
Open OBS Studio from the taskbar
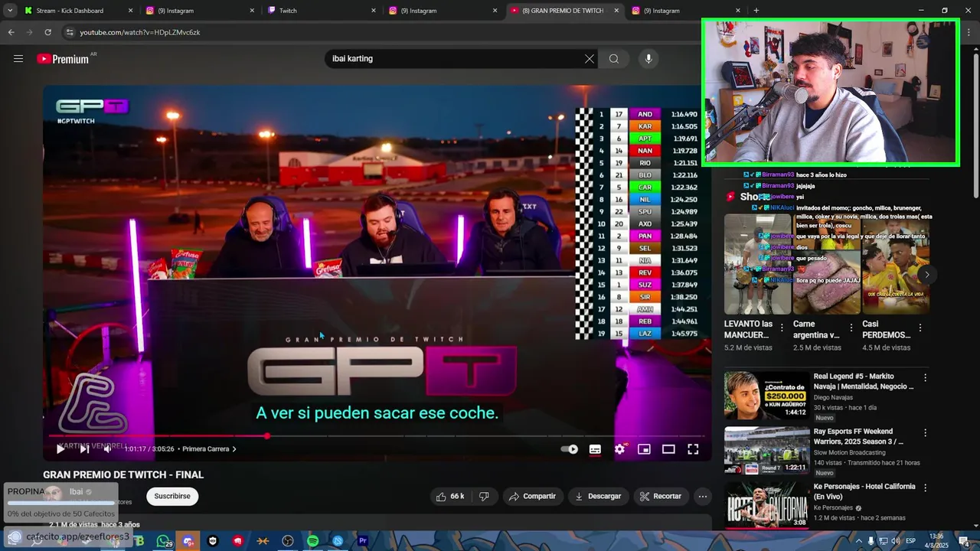[288, 541]
